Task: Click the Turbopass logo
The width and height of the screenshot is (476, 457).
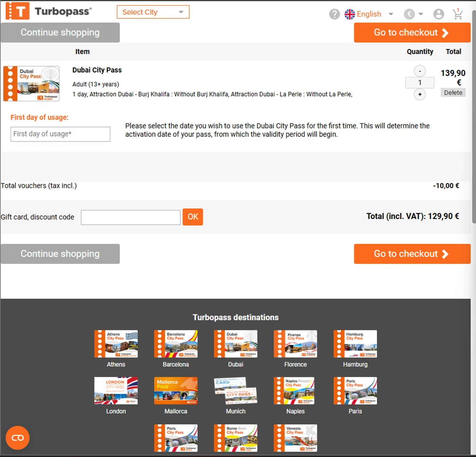Action: click(x=49, y=11)
